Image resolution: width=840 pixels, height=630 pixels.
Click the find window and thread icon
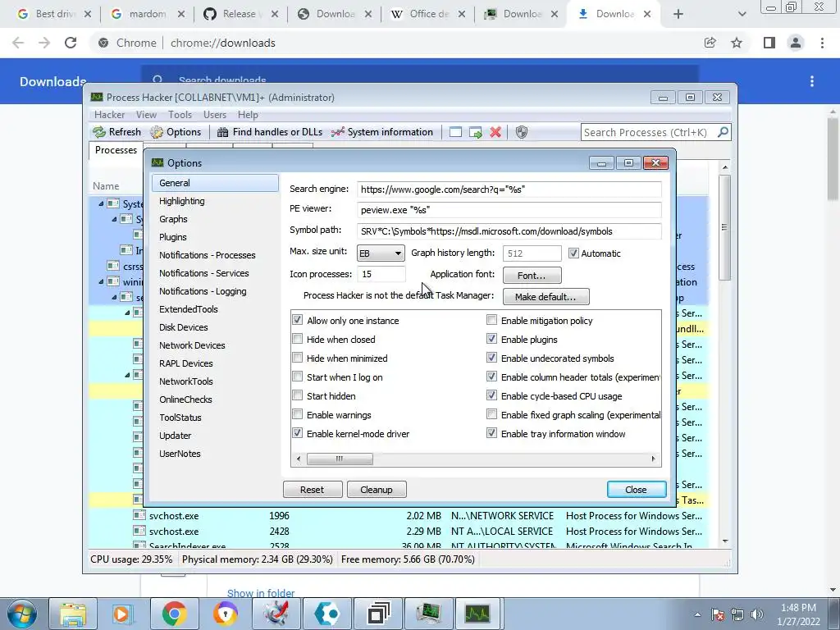(x=475, y=132)
